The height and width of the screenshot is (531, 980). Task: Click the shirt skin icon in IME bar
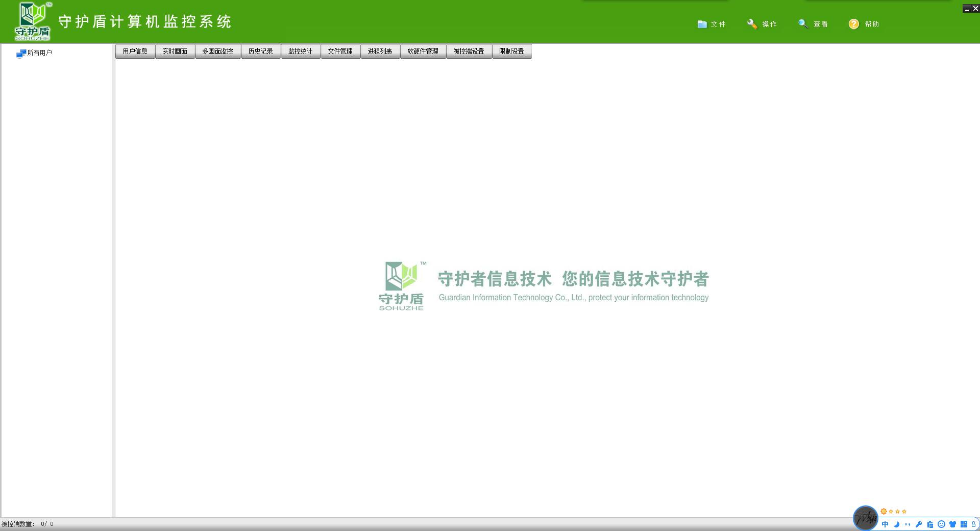point(952,524)
